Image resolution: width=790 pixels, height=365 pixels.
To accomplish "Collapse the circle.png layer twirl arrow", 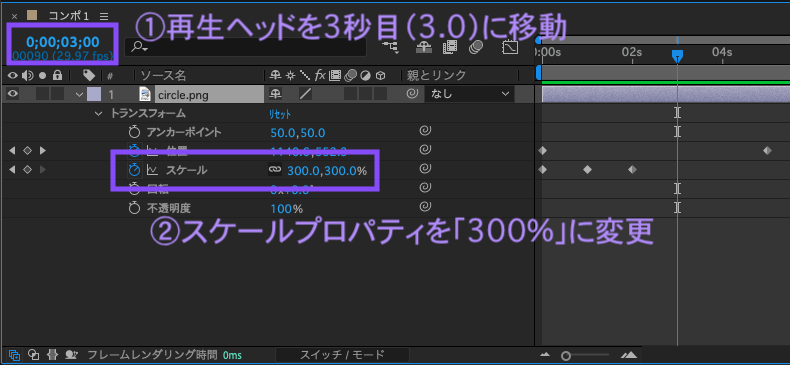I will (79, 94).
